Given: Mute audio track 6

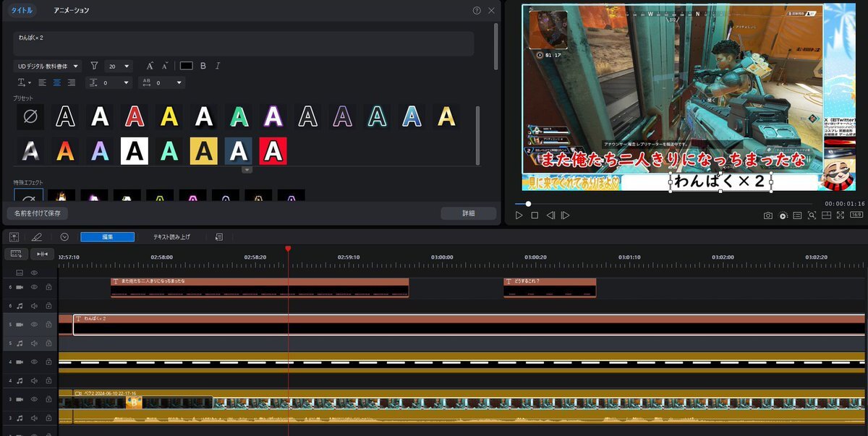Looking at the screenshot, I should pyautogui.click(x=34, y=306).
